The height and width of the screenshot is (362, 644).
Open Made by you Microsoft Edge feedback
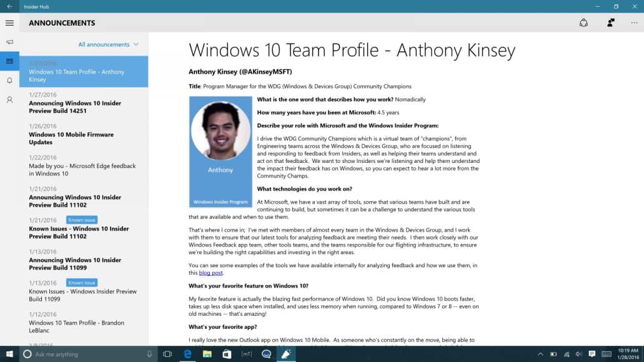click(84, 166)
